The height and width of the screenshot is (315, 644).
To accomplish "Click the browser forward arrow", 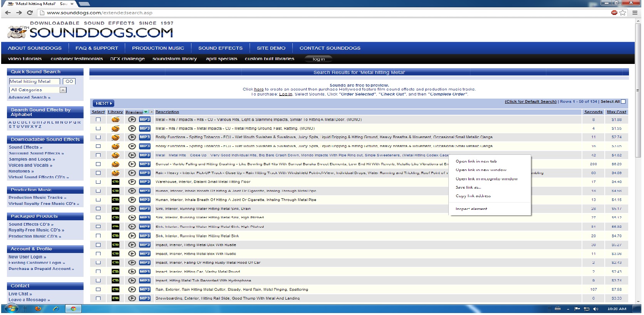I will 19,13.
